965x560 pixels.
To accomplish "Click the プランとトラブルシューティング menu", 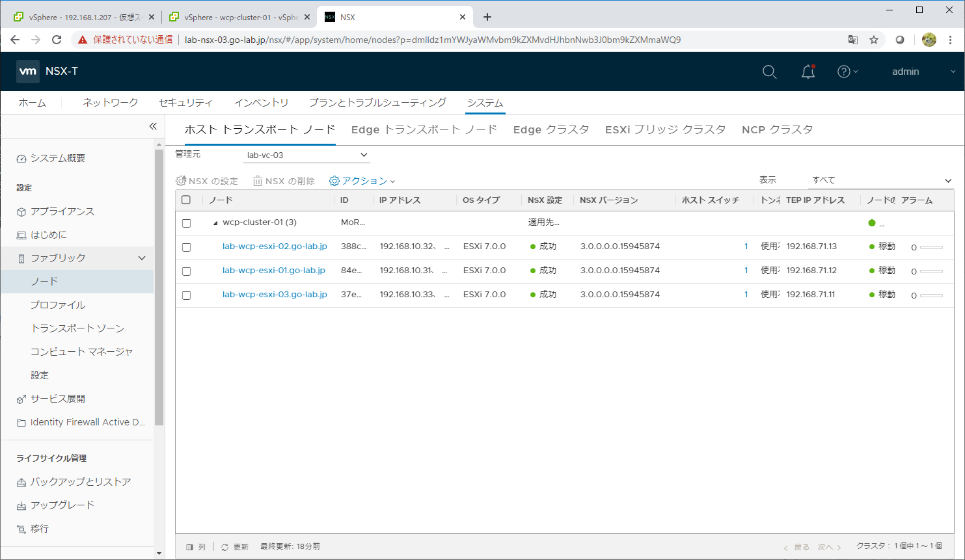I will pos(377,103).
